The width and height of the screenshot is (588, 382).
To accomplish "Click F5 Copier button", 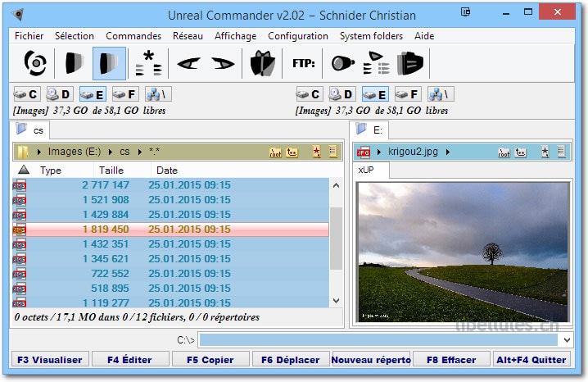I will [210, 360].
